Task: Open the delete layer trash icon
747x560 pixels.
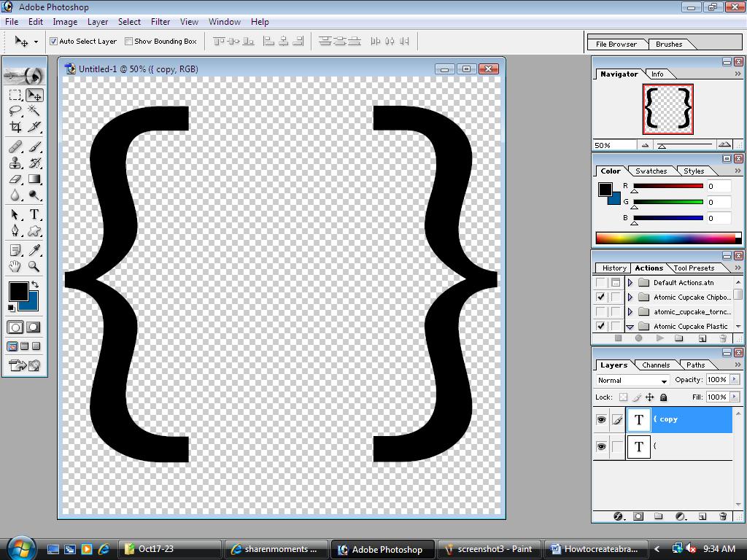Action: [723, 516]
